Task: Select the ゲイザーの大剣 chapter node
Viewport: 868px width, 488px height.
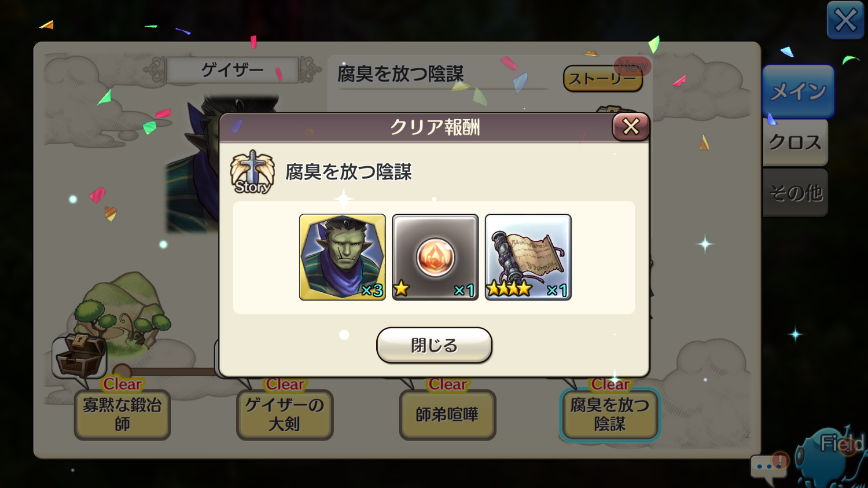Action: (x=285, y=414)
